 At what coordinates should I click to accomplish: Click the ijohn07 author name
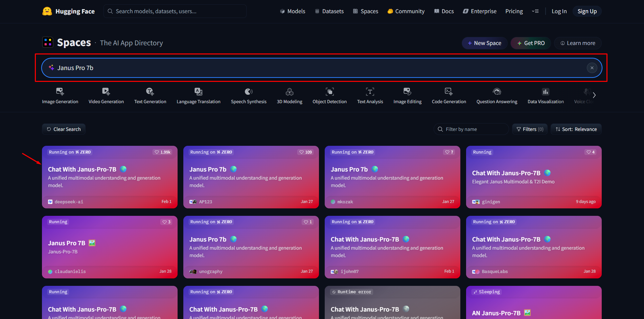[x=349, y=272]
